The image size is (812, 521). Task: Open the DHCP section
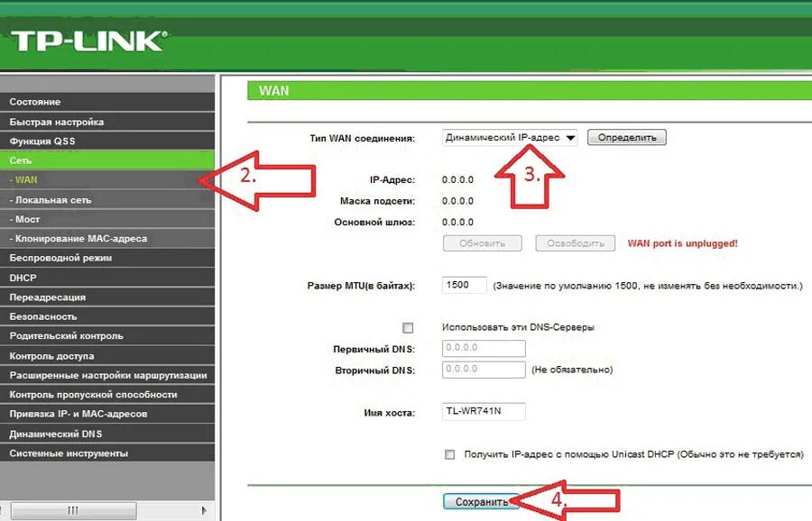pos(107,278)
